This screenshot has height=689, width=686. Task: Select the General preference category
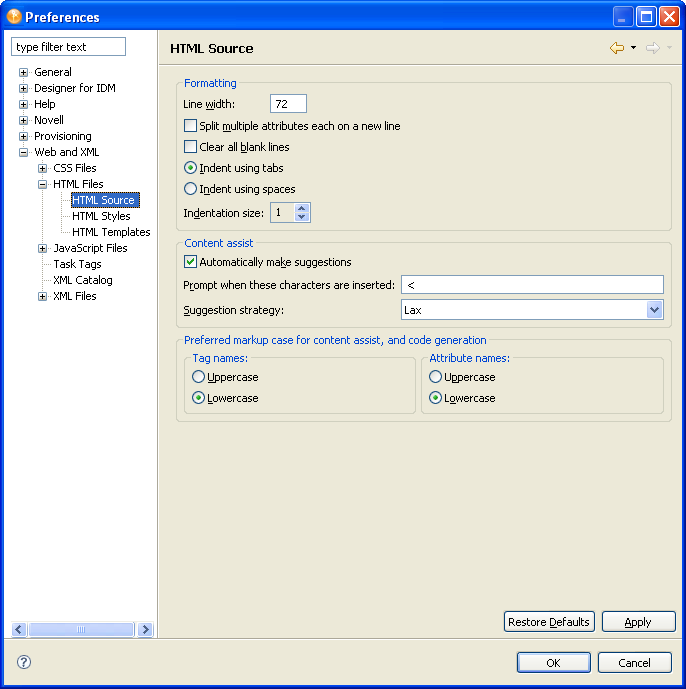[x=53, y=72]
